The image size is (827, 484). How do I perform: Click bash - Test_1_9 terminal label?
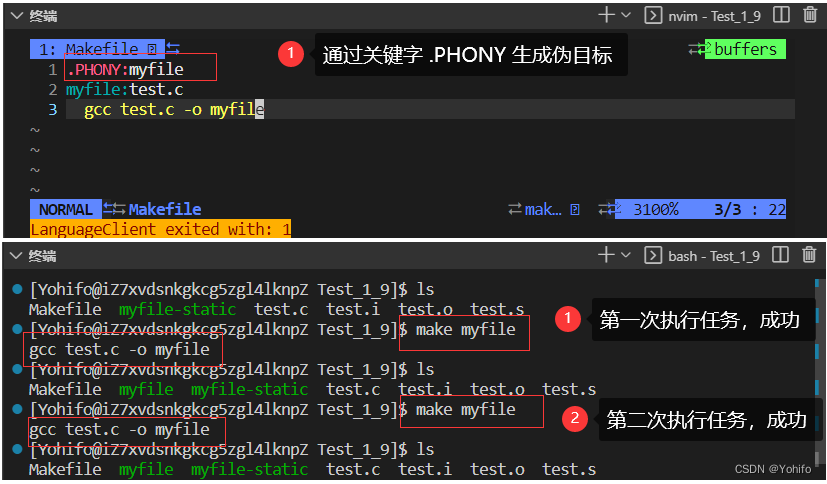[x=714, y=256]
